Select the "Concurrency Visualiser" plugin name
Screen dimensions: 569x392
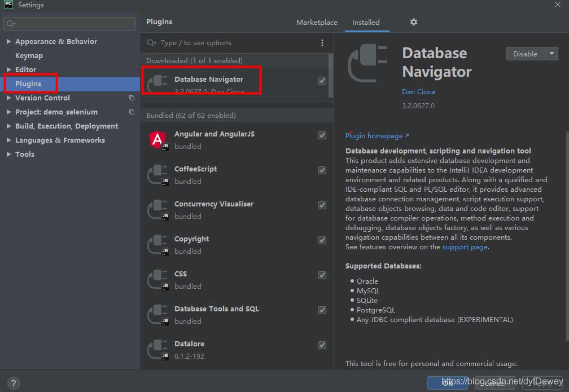point(214,204)
